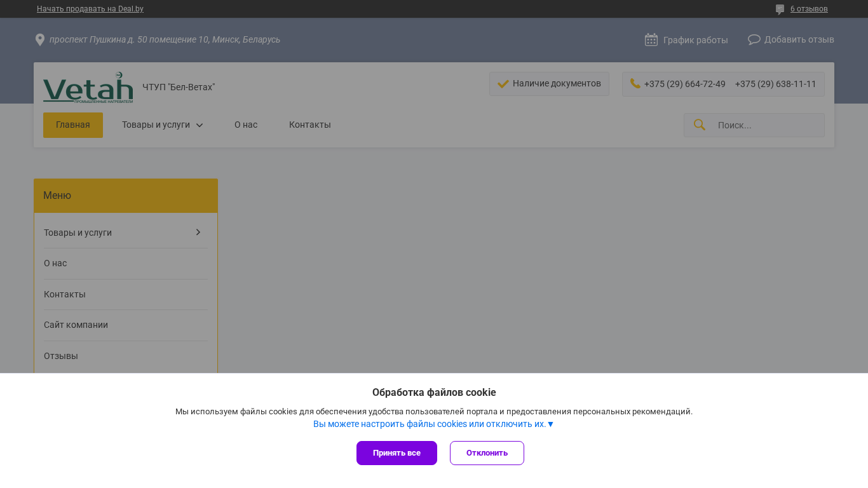The height and width of the screenshot is (488, 868).
Task: Select Отзывы in side menu
Action: 61,356
